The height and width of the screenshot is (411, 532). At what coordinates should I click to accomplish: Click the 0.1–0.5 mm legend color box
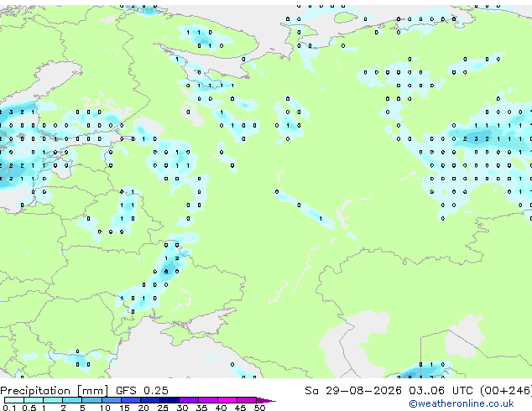coord(14,400)
